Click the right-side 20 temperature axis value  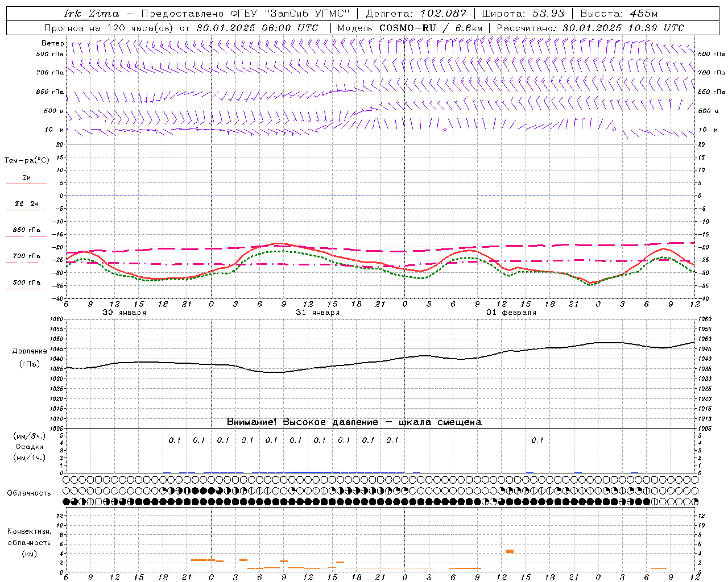coord(702,144)
